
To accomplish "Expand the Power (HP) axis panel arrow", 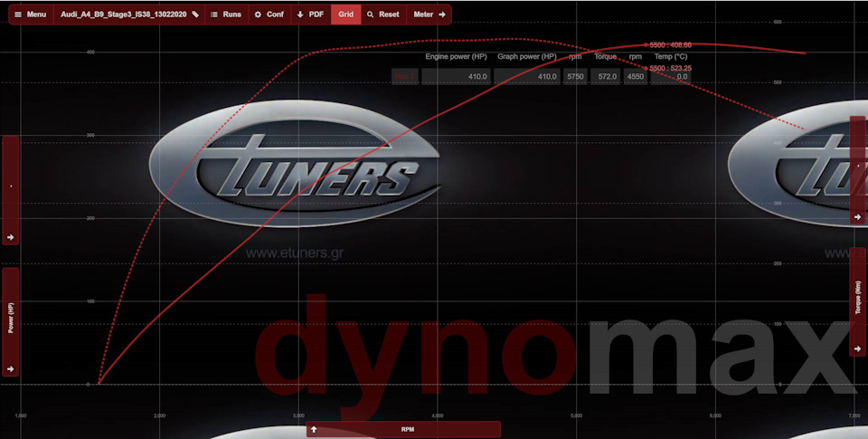I will (x=11, y=369).
